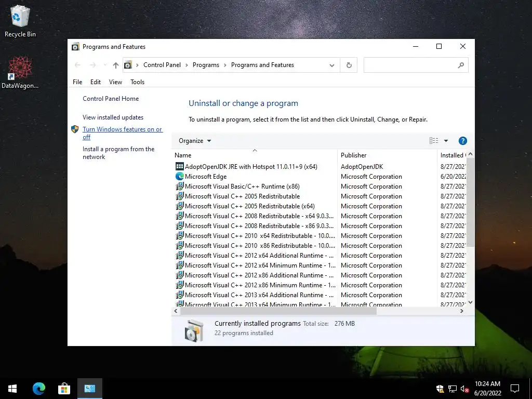Open the view options dropdown arrow
Image resolution: width=532 pixels, height=399 pixels.
coord(446,141)
